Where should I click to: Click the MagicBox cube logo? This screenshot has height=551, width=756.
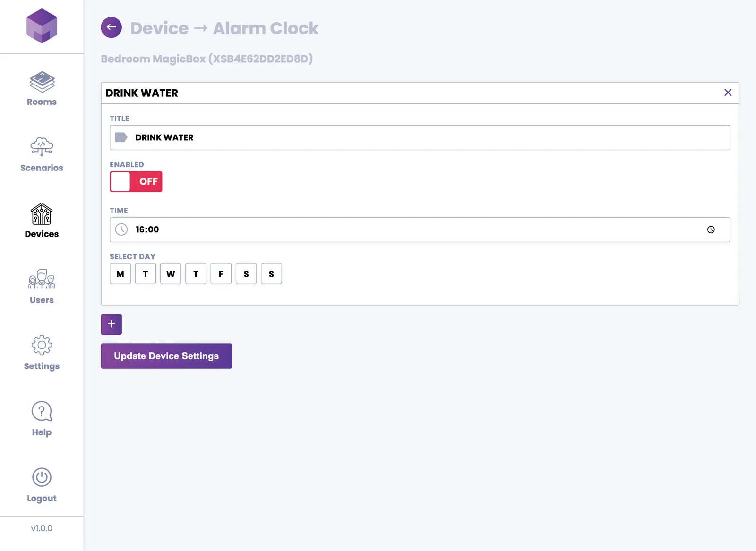[x=42, y=26]
